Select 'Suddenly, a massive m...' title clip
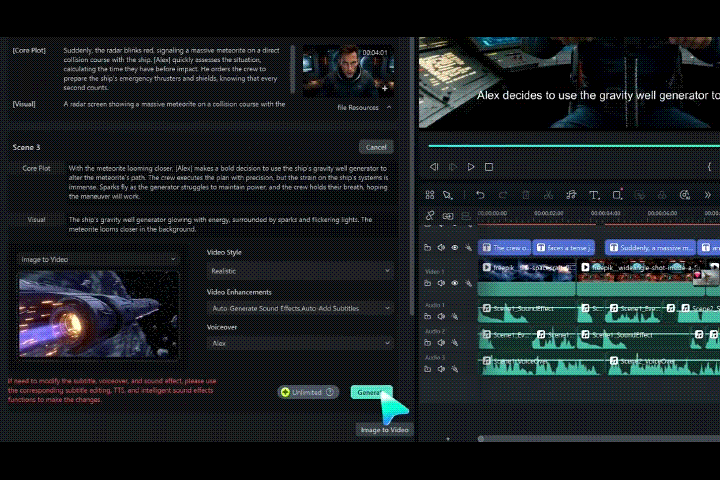 pyautogui.click(x=650, y=248)
